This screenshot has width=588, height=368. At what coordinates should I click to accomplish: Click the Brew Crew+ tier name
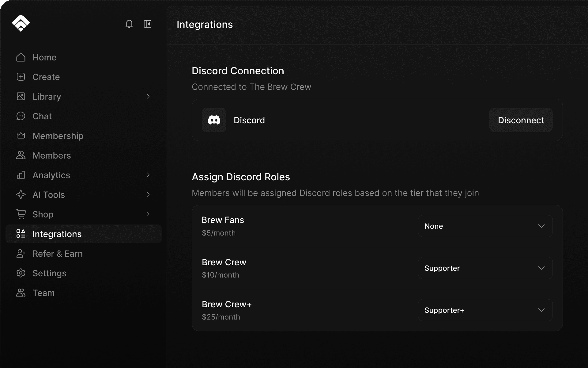click(227, 304)
